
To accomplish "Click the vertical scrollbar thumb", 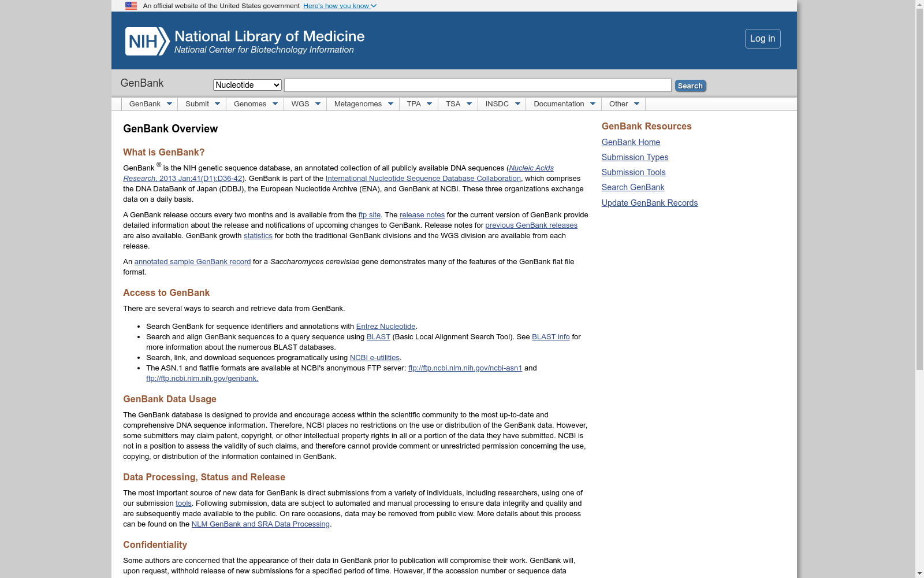I will 919,188.
